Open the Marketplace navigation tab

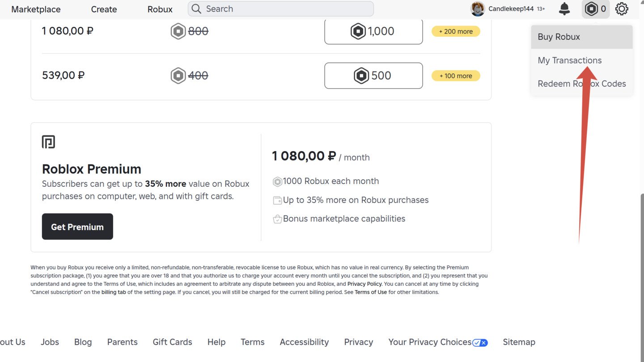point(36,9)
